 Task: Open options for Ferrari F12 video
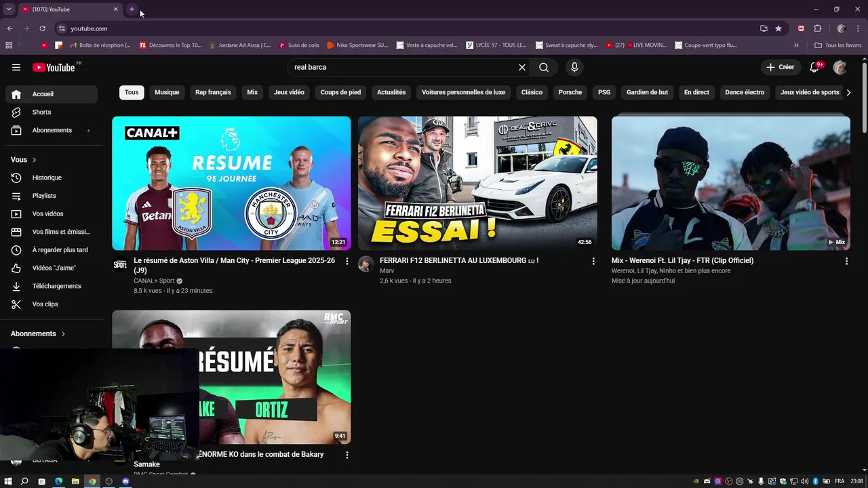(x=593, y=261)
